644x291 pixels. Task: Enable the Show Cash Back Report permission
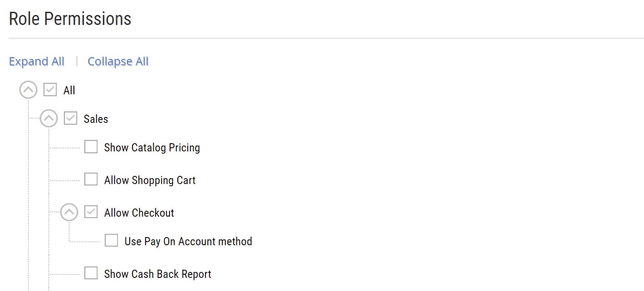tap(91, 273)
